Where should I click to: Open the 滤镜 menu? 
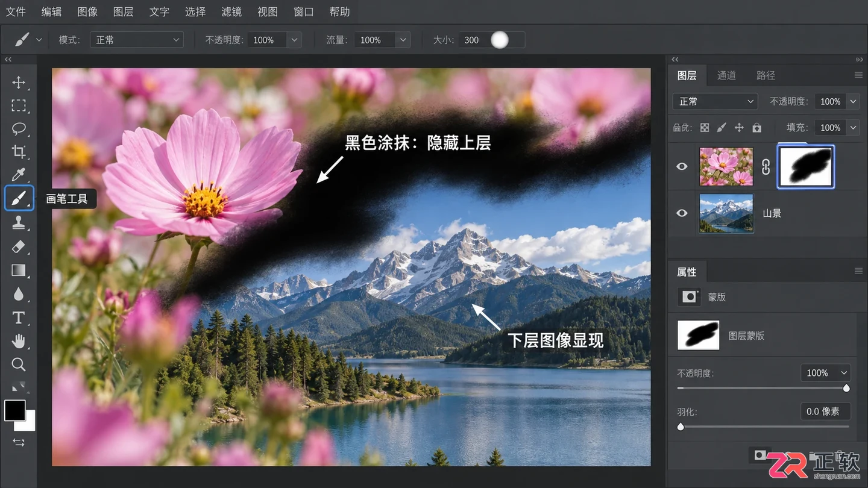(x=231, y=12)
